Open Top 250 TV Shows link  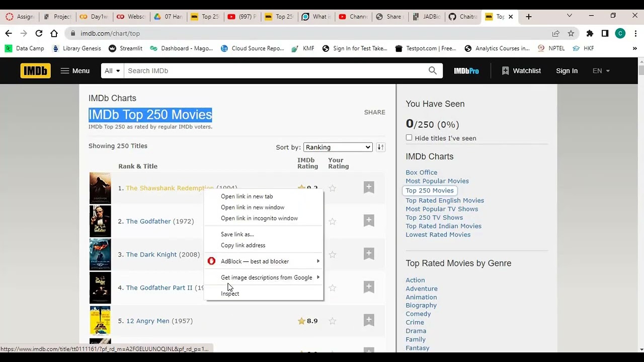coord(434,218)
